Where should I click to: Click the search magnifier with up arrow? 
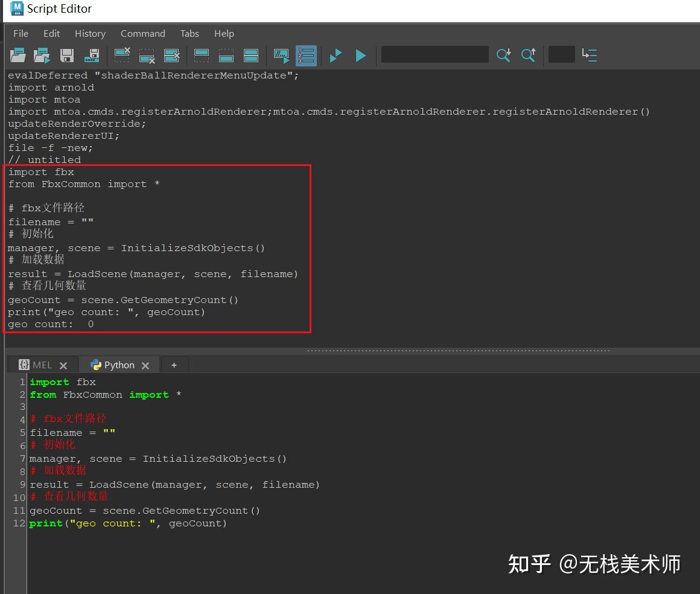point(529,55)
